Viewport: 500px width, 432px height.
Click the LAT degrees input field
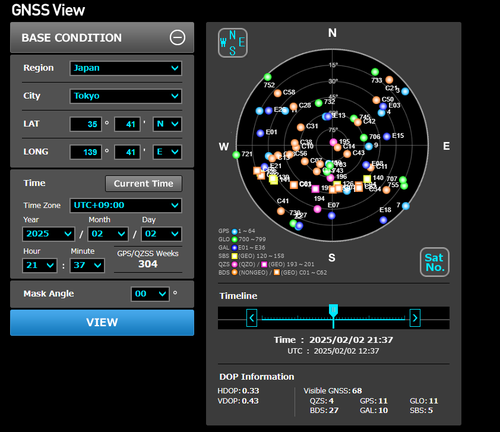(x=86, y=124)
